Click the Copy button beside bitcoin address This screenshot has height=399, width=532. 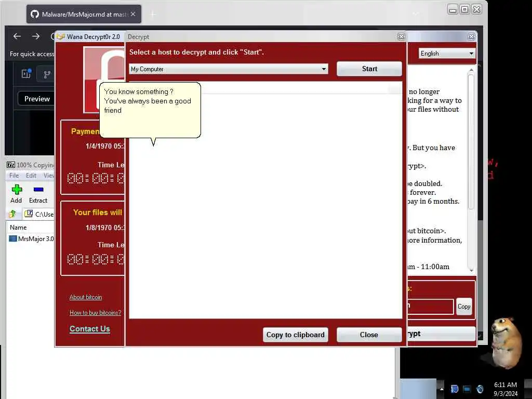coord(464,307)
